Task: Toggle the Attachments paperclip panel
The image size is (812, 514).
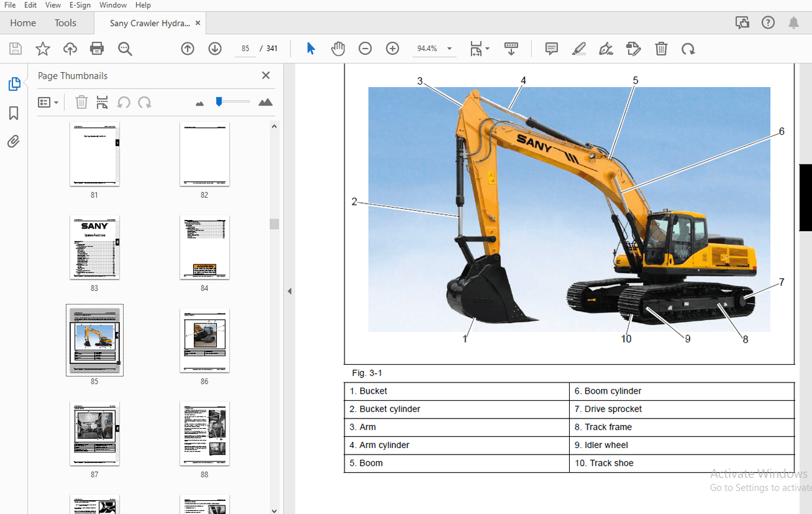Action: pyautogui.click(x=13, y=141)
